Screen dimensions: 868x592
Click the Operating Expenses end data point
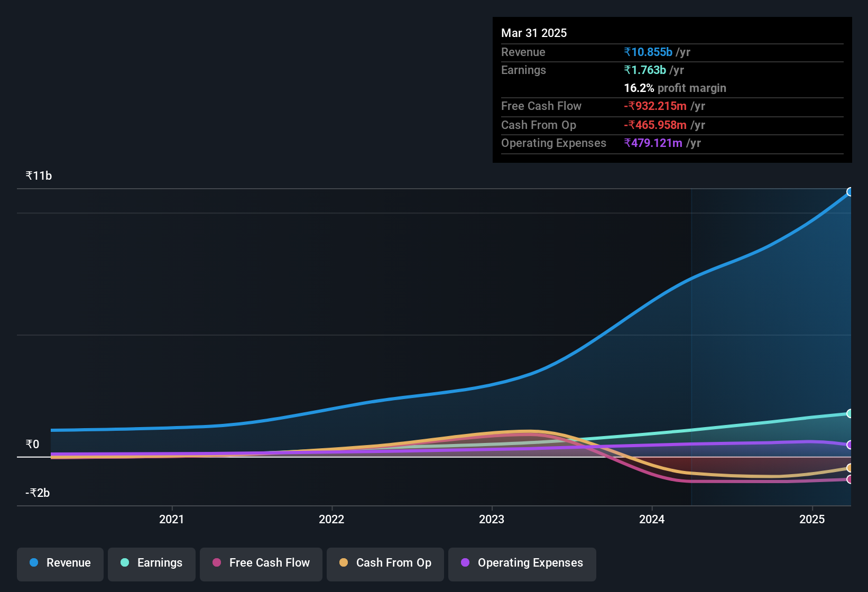point(850,445)
